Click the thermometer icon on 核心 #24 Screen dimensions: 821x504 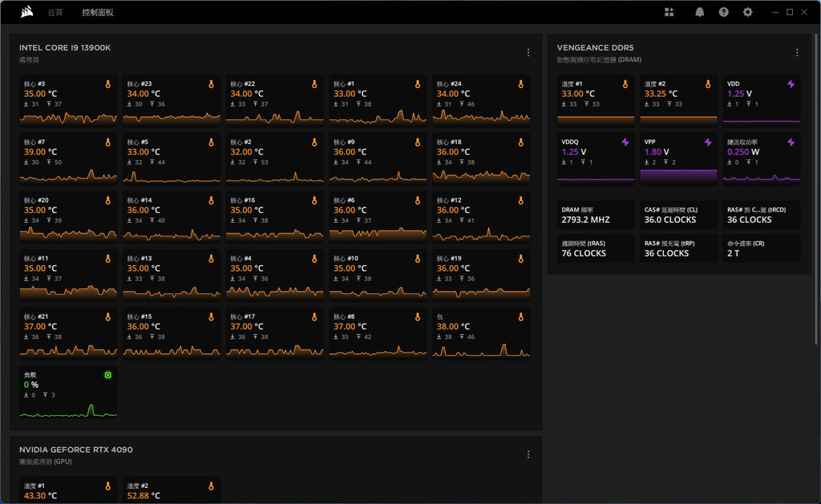[520, 84]
